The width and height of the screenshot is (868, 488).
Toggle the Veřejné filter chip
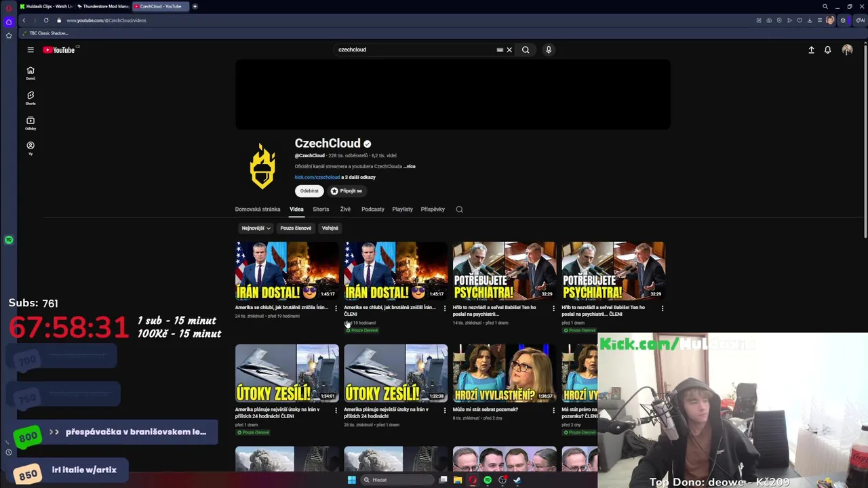click(x=330, y=228)
